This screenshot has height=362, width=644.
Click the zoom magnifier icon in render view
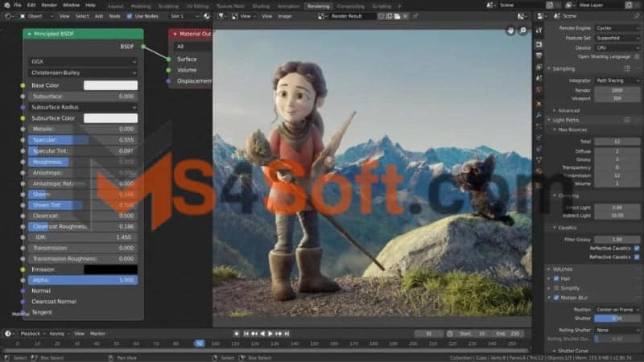[523, 31]
